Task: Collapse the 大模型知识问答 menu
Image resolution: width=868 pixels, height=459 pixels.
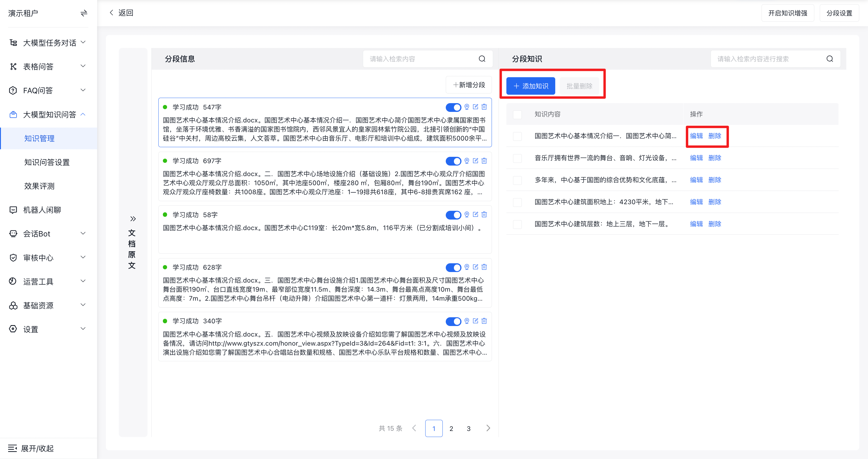Action: [x=49, y=115]
